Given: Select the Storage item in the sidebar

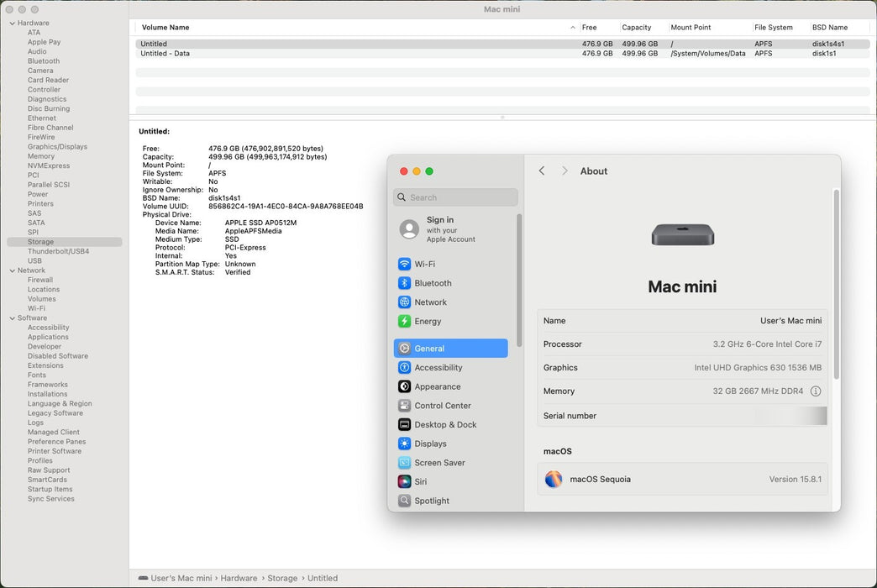Looking at the screenshot, I should pos(65,242).
